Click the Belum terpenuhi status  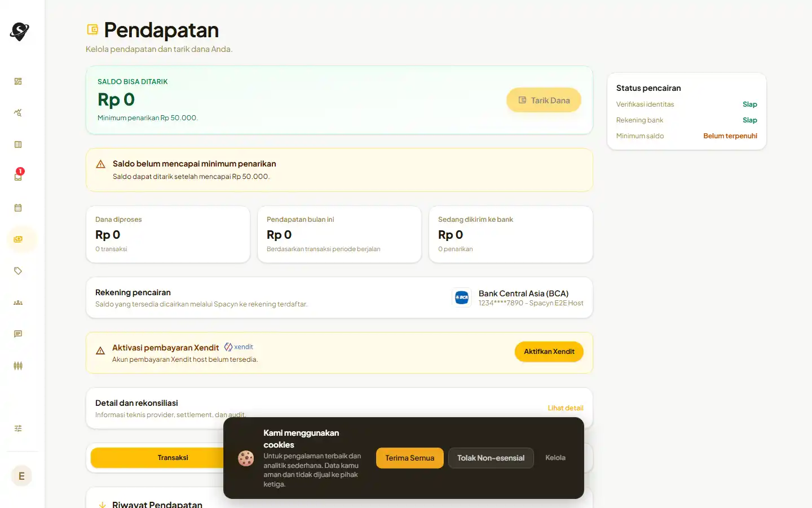tap(730, 136)
